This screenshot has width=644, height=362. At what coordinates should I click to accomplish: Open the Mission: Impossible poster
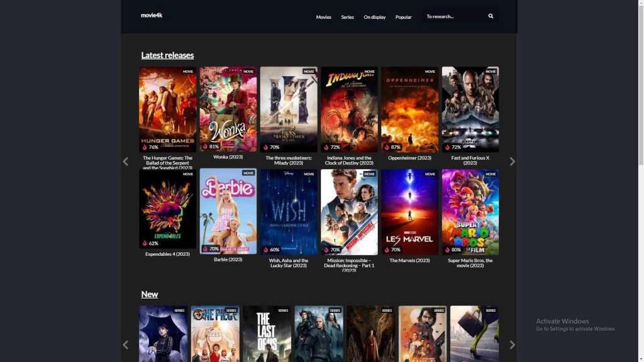click(349, 212)
